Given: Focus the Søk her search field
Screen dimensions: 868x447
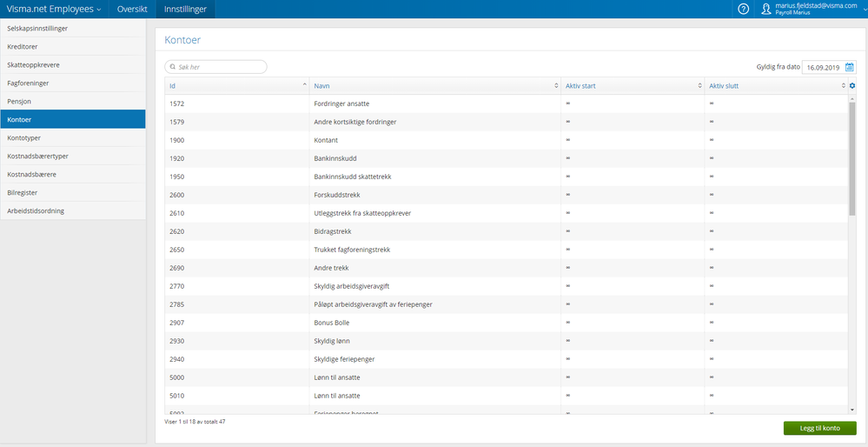Looking at the screenshot, I should (x=220, y=67).
